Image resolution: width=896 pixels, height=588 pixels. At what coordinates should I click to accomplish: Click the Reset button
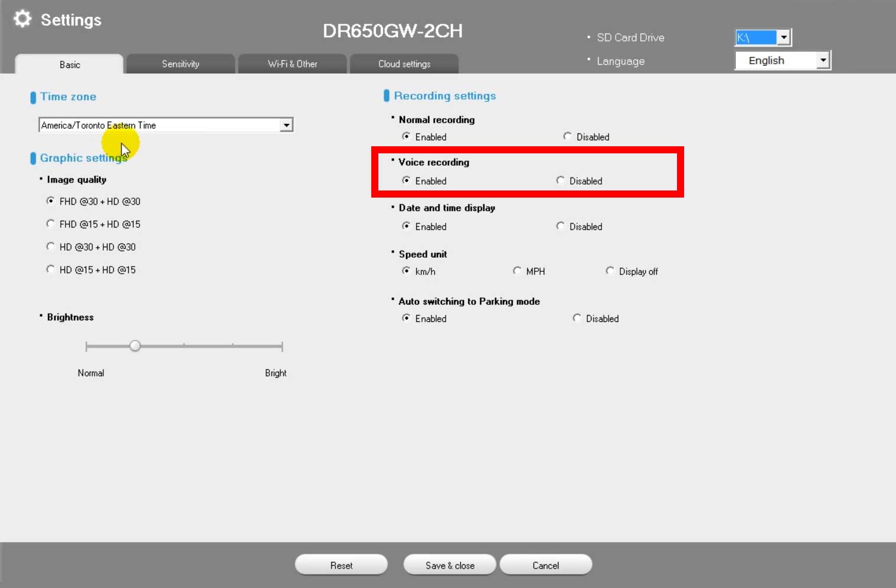(341, 565)
